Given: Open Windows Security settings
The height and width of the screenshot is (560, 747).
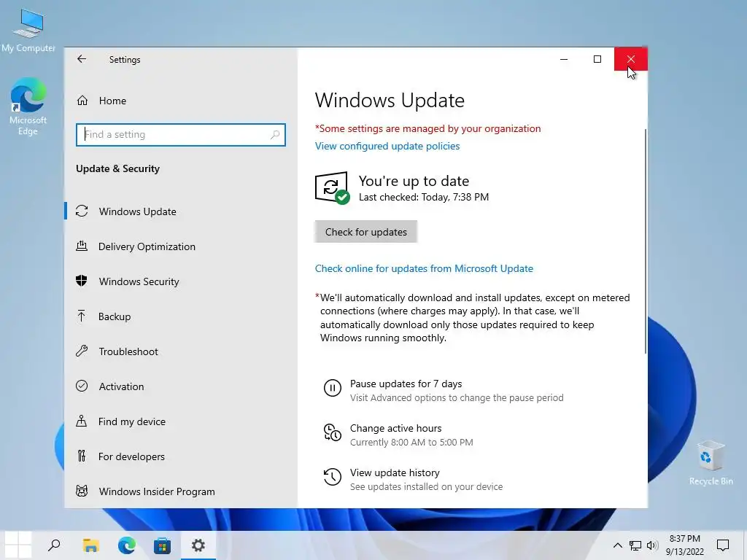Looking at the screenshot, I should pos(181,281).
